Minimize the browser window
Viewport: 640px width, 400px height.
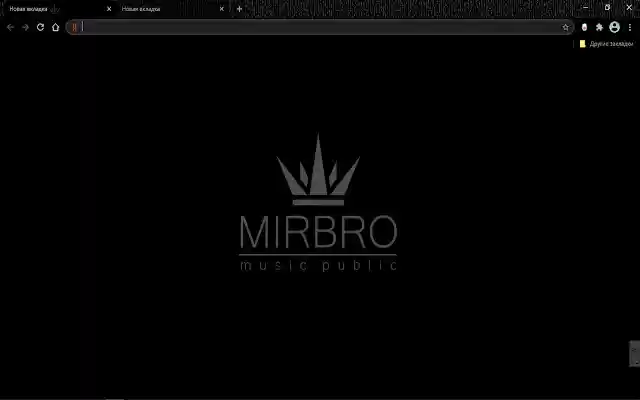coord(585,7)
